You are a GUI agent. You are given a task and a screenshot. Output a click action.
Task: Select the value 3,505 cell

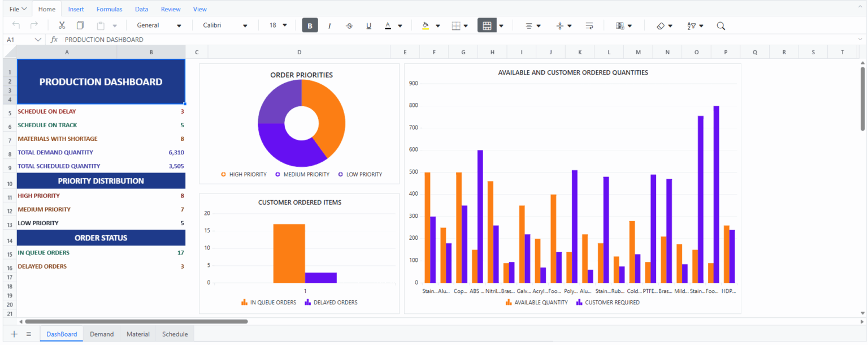(151, 166)
